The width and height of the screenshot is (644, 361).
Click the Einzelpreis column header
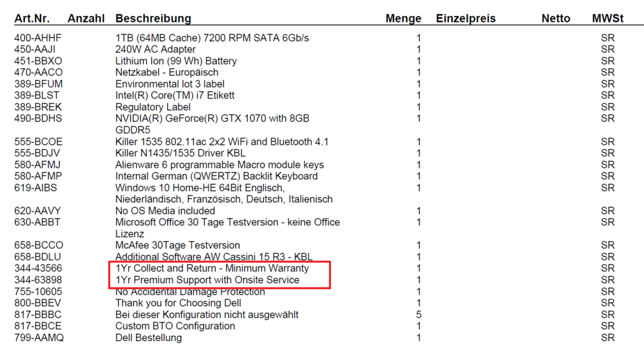(466, 19)
